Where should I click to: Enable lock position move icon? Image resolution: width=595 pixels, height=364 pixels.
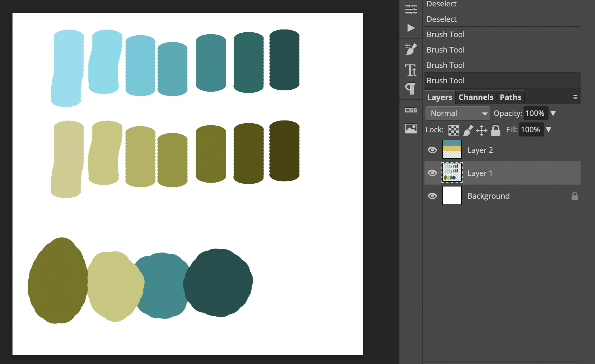tap(482, 130)
